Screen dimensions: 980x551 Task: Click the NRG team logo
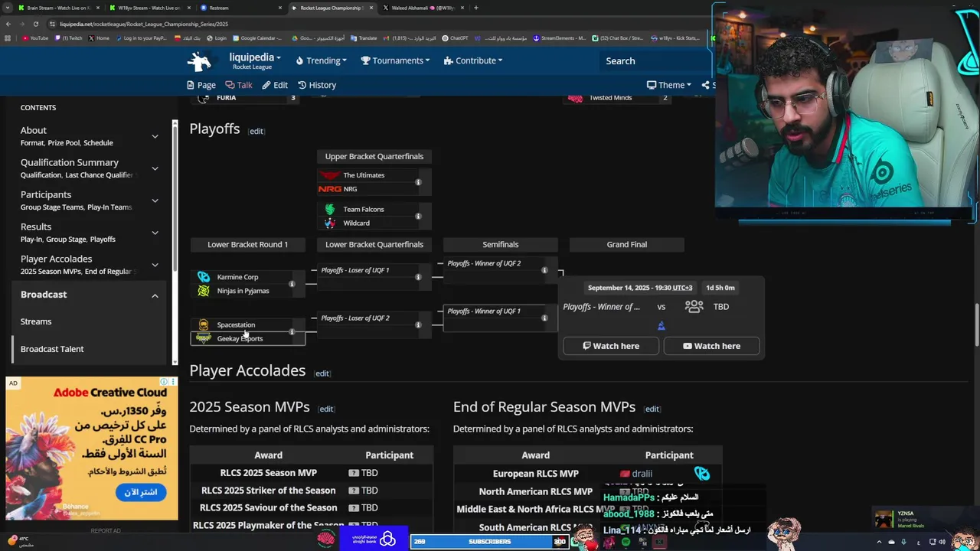(330, 189)
